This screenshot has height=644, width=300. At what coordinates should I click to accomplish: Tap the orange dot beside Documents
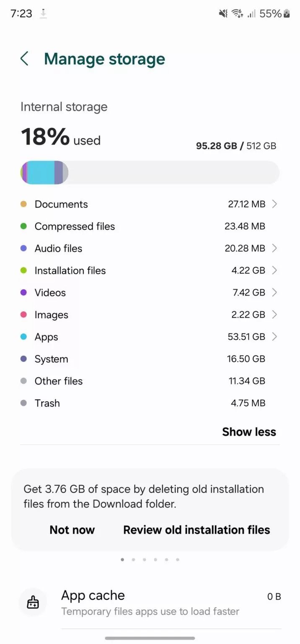tap(24, 204)
